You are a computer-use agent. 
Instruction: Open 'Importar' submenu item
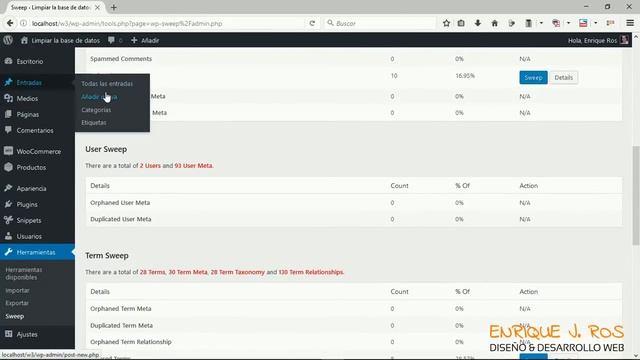(x=17, y=290)
